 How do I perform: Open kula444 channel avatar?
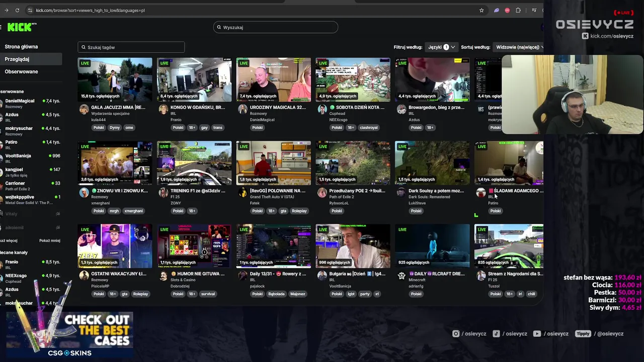pos(84,109)
